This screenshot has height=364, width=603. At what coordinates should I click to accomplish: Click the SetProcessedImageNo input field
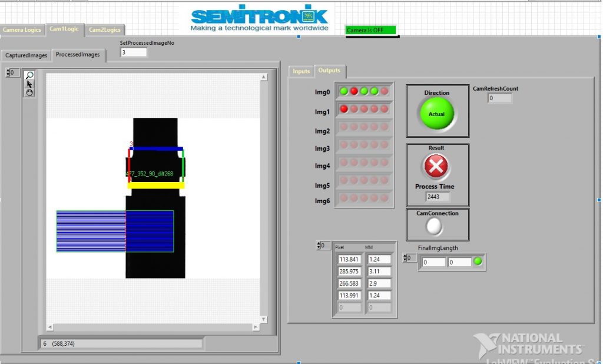coord(133,52)
